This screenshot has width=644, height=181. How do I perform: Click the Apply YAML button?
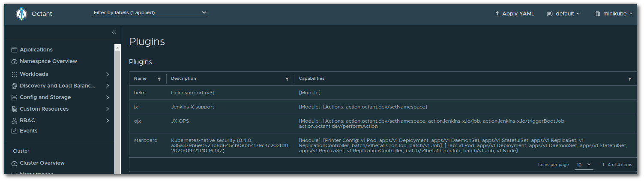click(515, 14)
